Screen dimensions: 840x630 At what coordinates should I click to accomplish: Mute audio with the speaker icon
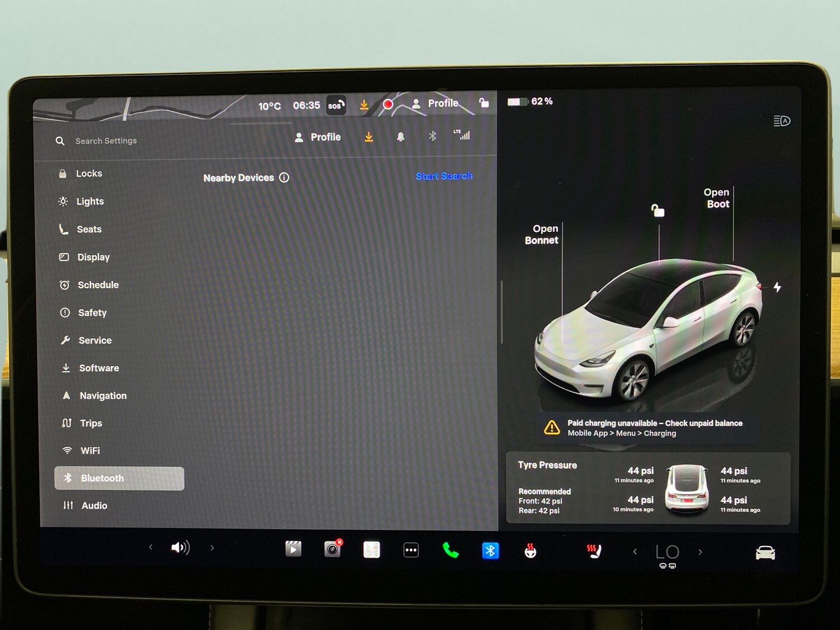[179, 548]
